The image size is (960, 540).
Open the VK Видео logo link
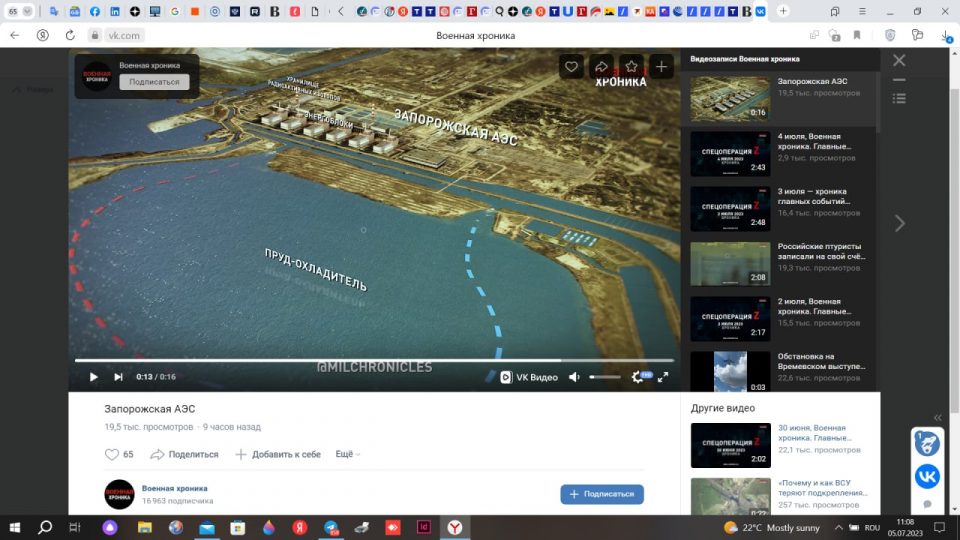point(529,377)
